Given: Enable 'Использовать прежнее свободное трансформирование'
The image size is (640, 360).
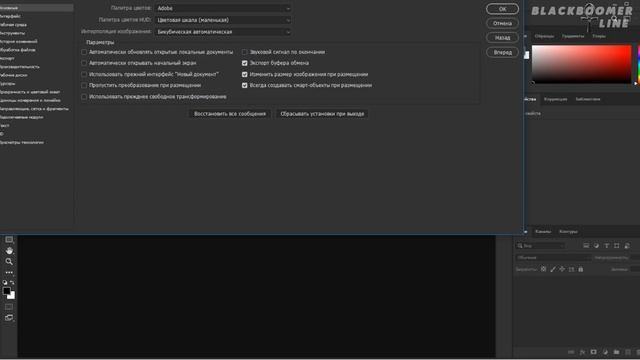Looking at the screenshot, I should click(x=84, y=97).
